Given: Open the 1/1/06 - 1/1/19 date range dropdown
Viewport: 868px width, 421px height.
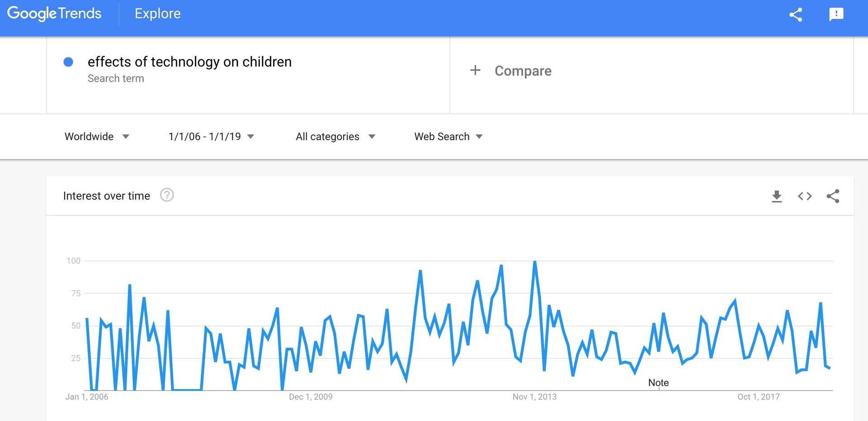Looking at the screenshot, I should point(211,136).
